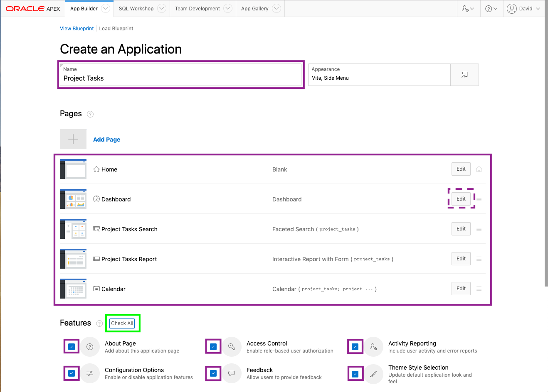Click the Appearance theme picker icon
Image resolution: width=548 pixels, height=392 pixels.
pyautogui.click(x=464, y=75)
